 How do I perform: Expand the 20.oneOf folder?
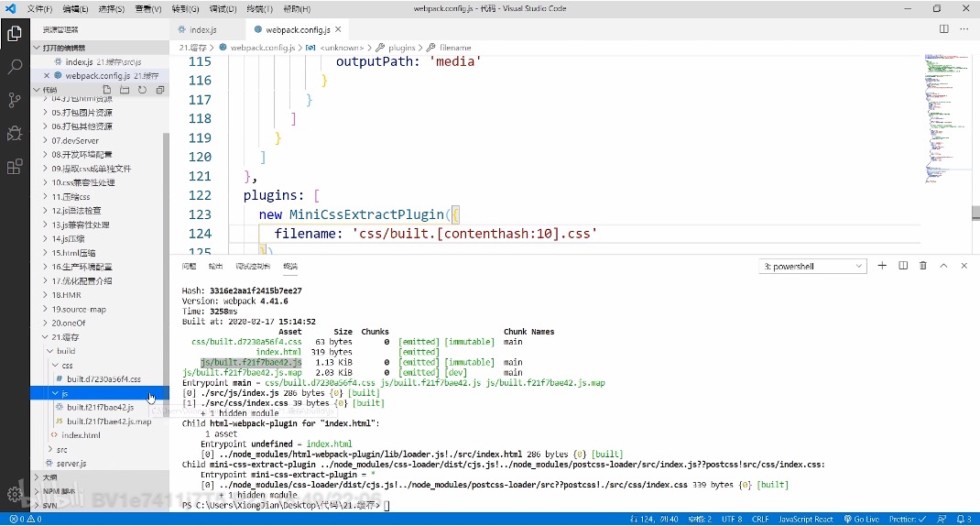coord(100,323)
